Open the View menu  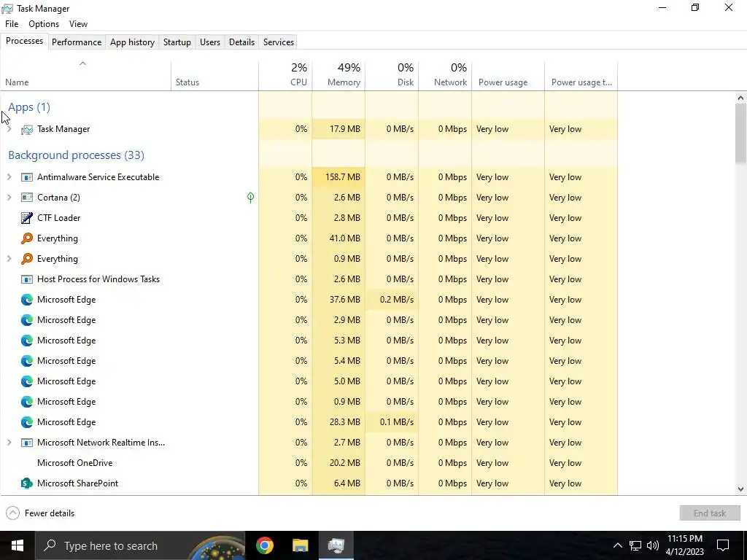click(78, 24)
